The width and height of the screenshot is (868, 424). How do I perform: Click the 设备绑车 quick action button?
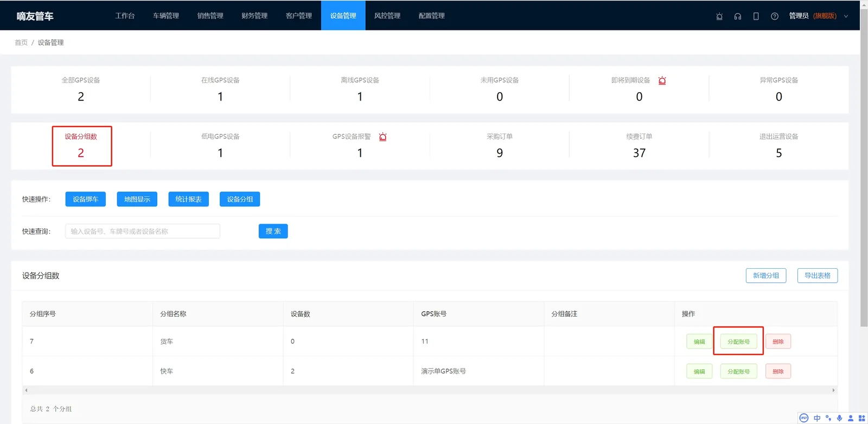[86, 199]
